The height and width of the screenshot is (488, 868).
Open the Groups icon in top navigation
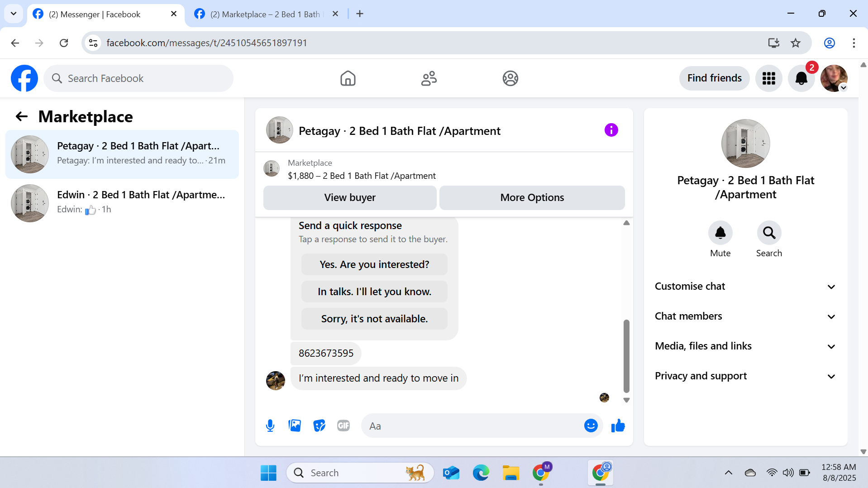coord(510,78)
